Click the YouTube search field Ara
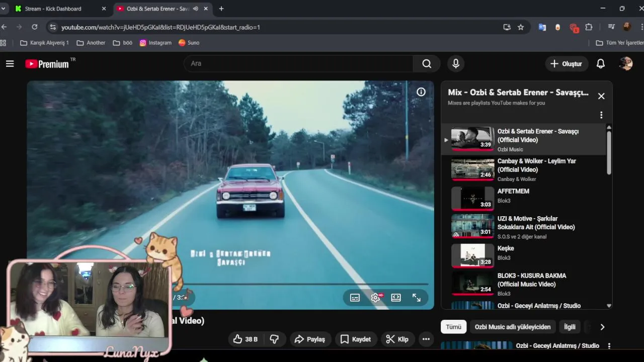The height and width of the screenshot is (362, 644). pos(298,63)
